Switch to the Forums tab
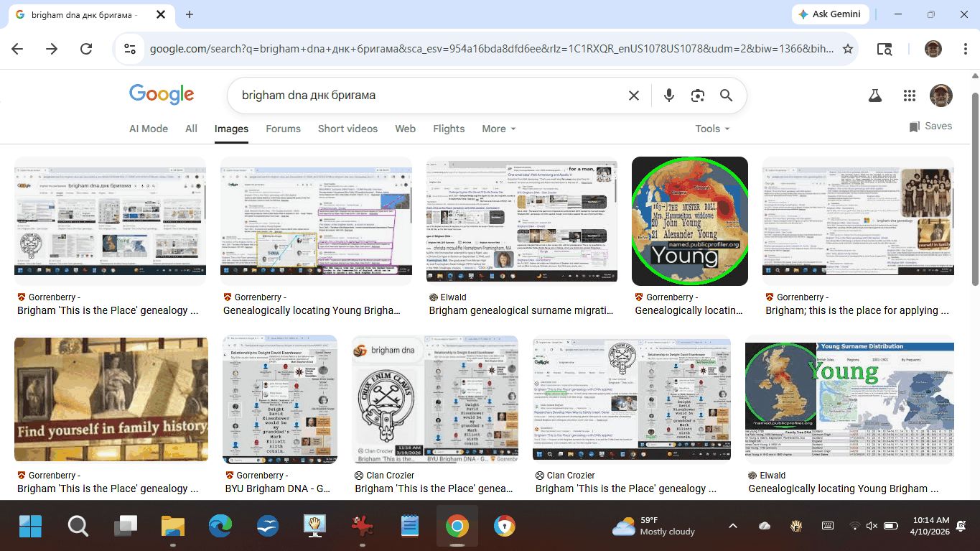 point(283,129)
